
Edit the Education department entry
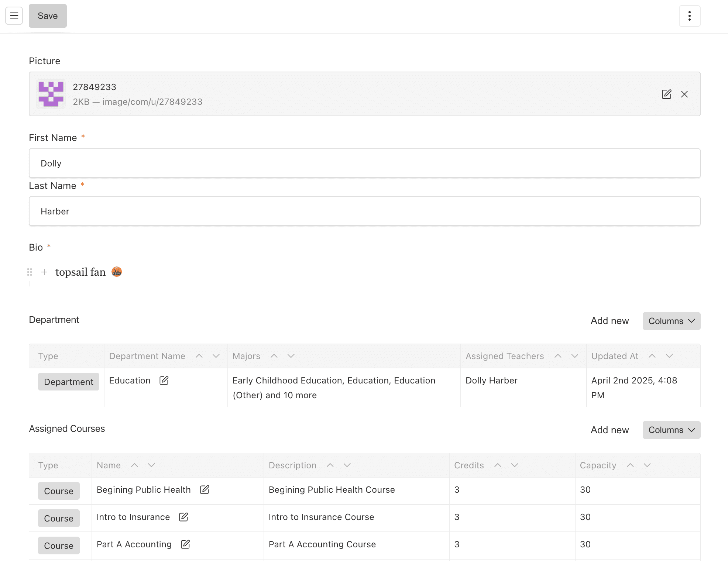(x=164, y=381)
